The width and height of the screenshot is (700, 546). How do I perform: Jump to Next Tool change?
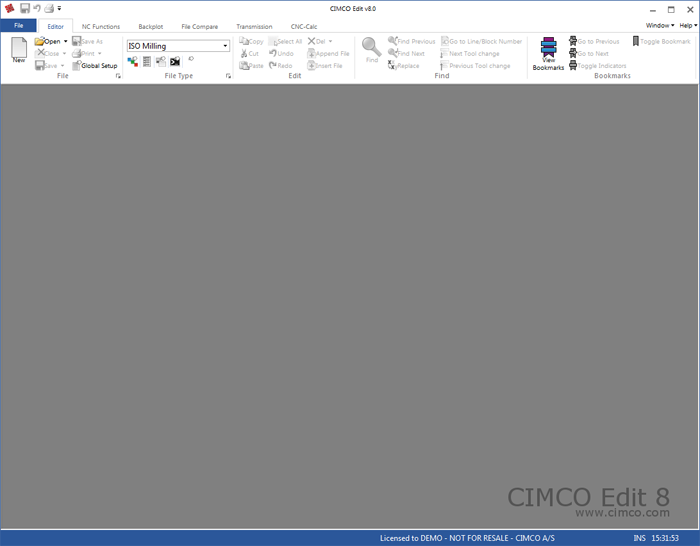470,54
